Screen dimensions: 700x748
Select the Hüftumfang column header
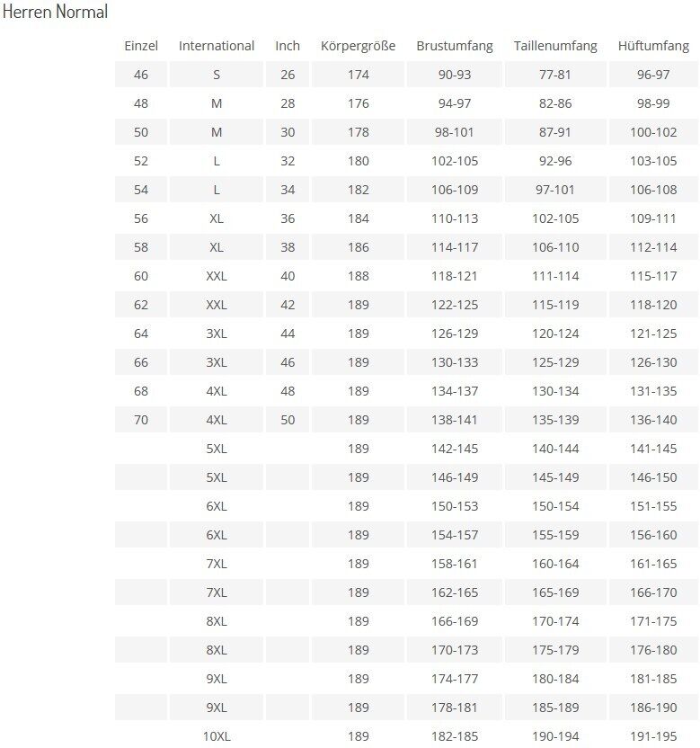tap(653, 46)
